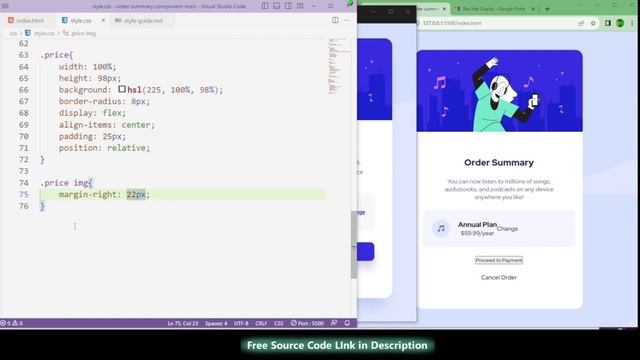The height and width of the screenshot is (360, 640).
Task: Click the closing brace on line 76
Action: tap(42, 206)
